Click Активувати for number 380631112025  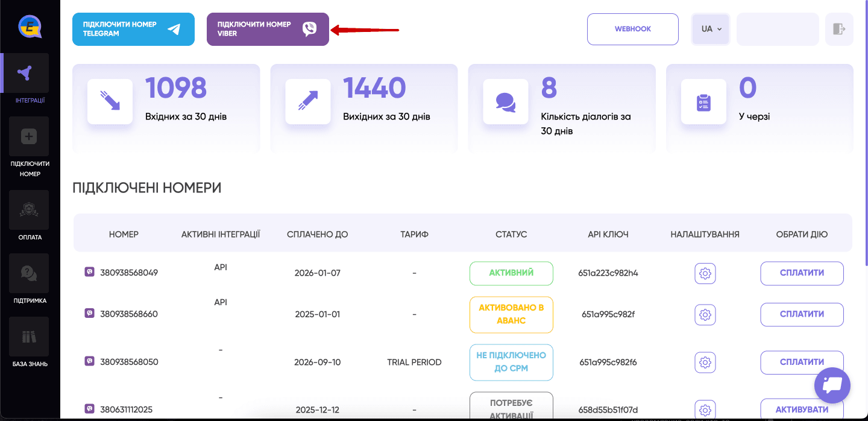(x=802, y=410)
